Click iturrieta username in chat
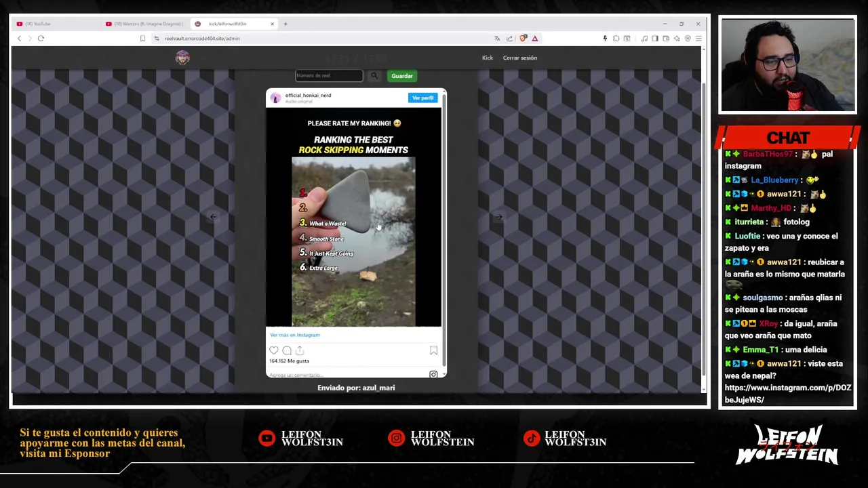868x488 pixels. [x=749, y=222]
